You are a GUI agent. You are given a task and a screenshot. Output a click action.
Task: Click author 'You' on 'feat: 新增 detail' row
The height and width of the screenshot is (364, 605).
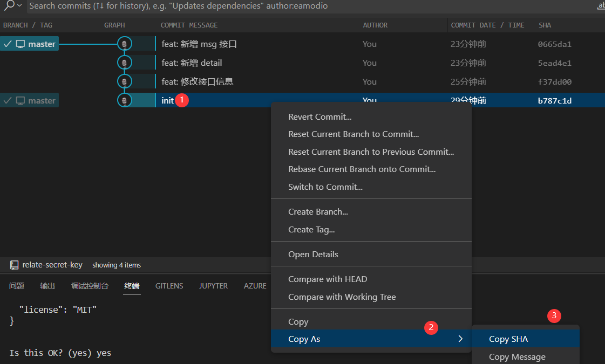click(369, 63)
